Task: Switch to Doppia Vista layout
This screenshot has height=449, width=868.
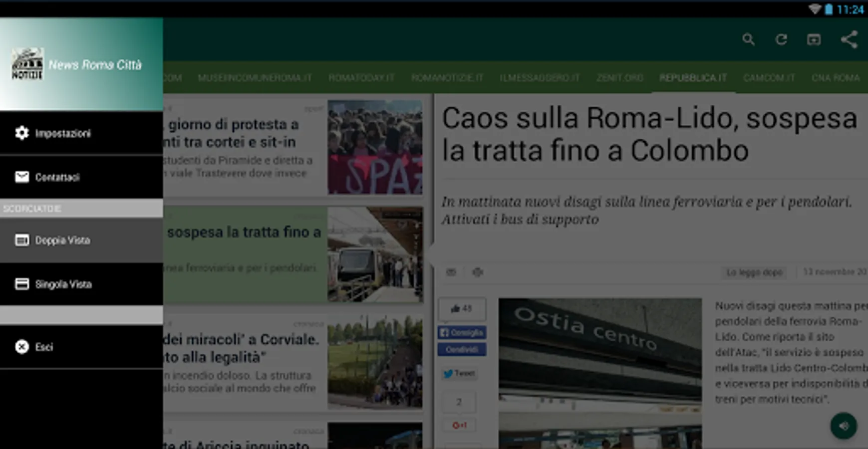Action: tap(81, 240)
